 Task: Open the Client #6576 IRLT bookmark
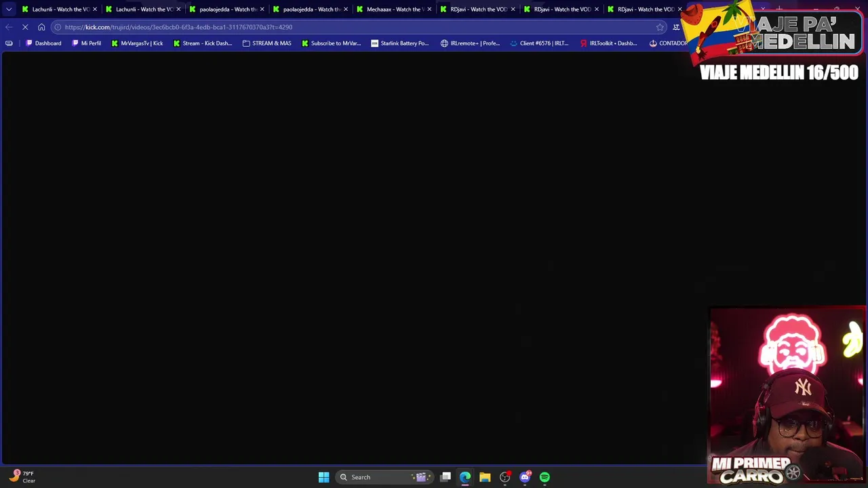click(539, 43)
